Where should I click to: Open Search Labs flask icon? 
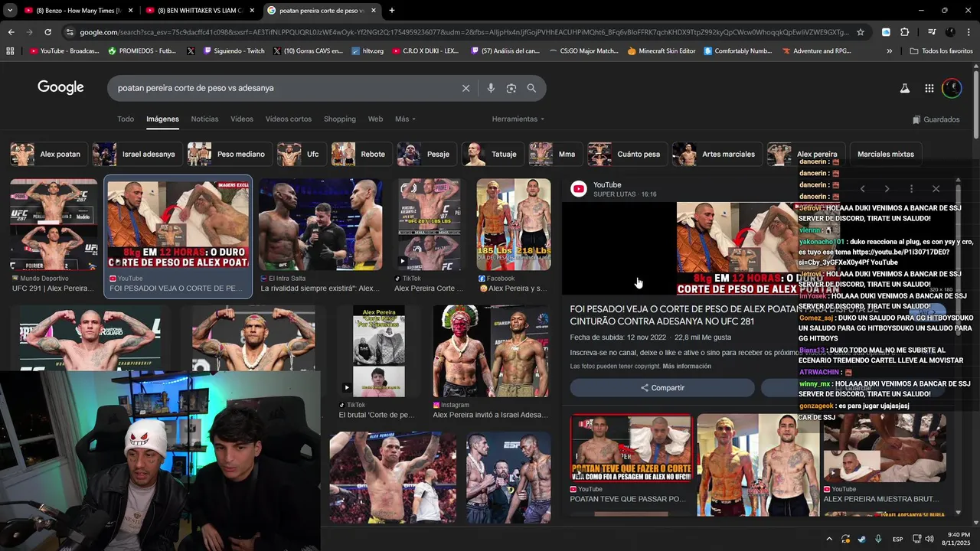(905, 88)
